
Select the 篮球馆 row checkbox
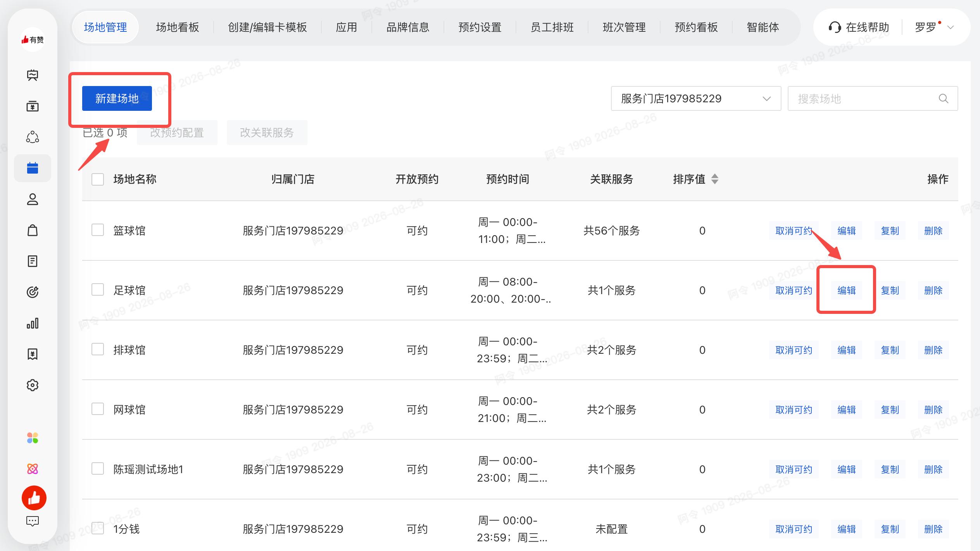tap(98, 230)
